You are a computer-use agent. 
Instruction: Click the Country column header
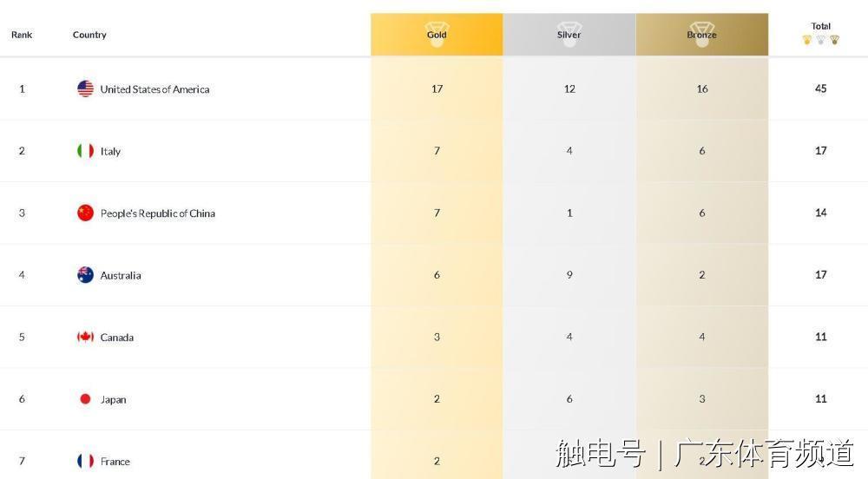[x=89, y=35]
